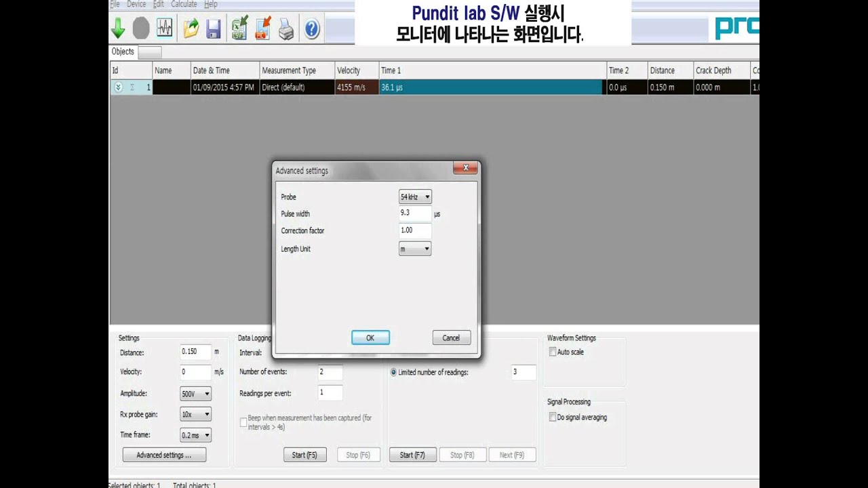Toggle Beep when measurement captured checkbox
Screen dimensions: 868x488
point(243,422)
